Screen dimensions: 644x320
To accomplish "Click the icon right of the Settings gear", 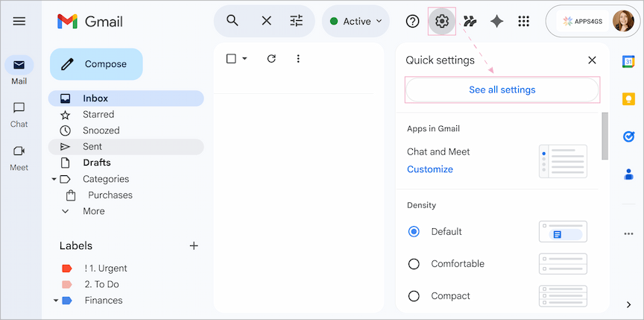I will pyautogui.click(x=470, y=21).
